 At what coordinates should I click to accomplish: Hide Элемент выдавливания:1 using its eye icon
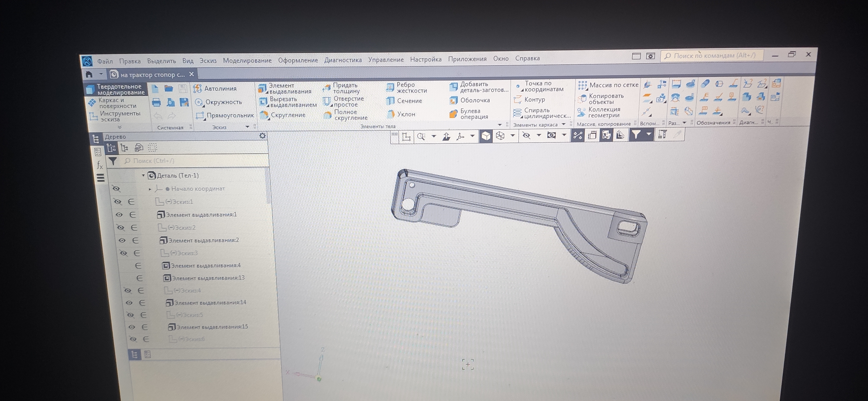tap(119, 215)
